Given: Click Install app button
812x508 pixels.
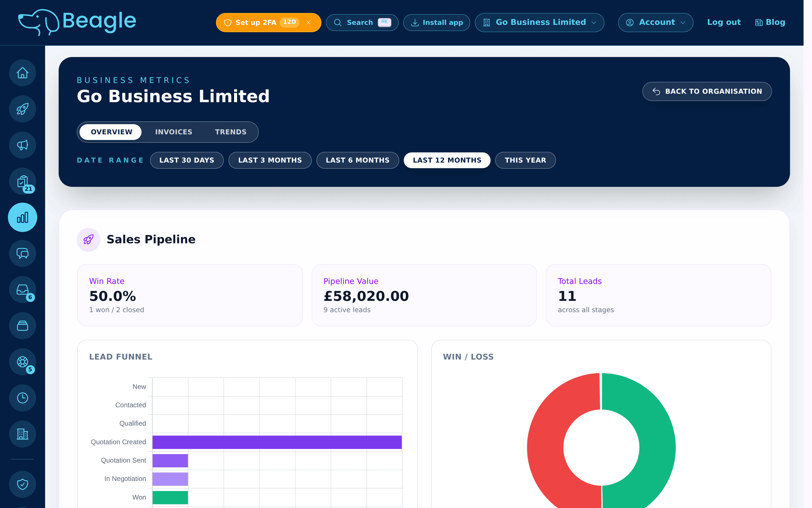Looking at the screenshot, I should tap(436, 23).
